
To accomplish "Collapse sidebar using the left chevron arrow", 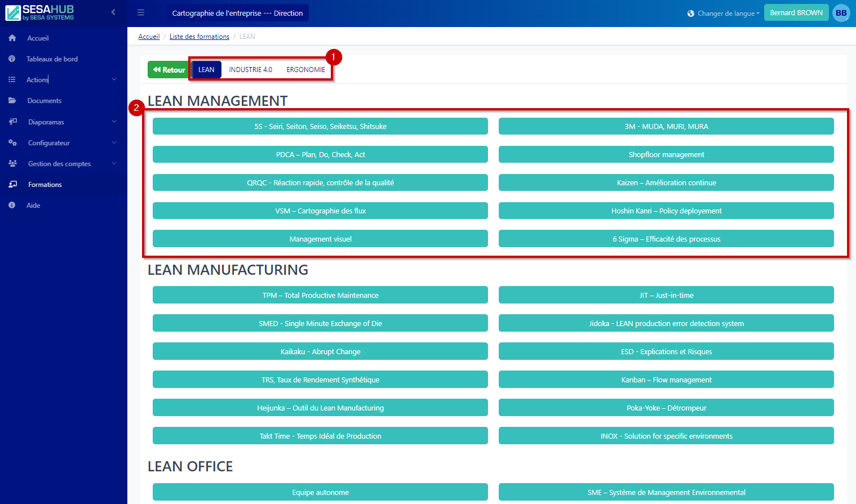I will [113, 12].
